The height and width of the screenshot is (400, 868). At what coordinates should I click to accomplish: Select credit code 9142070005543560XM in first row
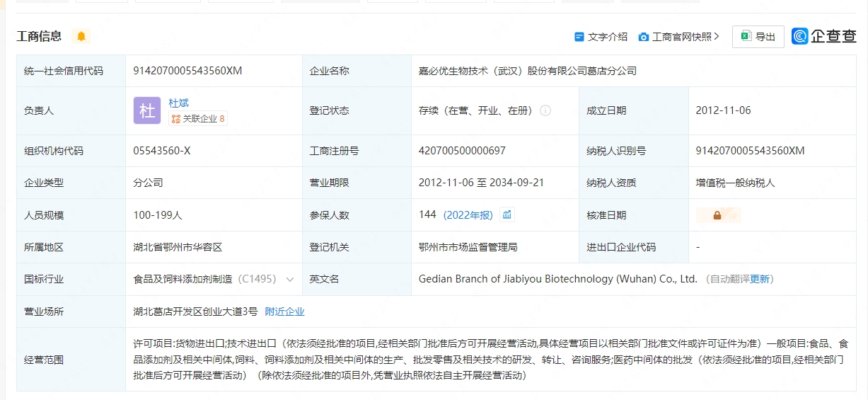(187, 71)
